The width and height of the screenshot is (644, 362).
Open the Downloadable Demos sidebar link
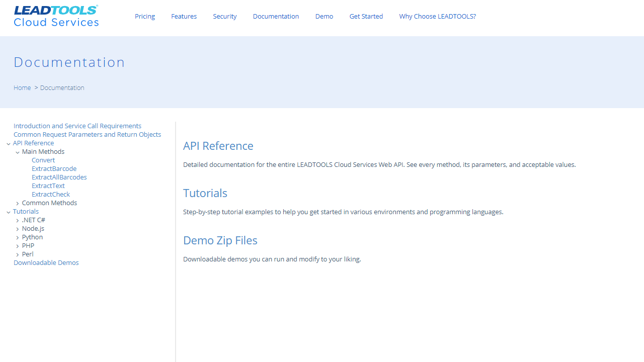pos(46,262)
